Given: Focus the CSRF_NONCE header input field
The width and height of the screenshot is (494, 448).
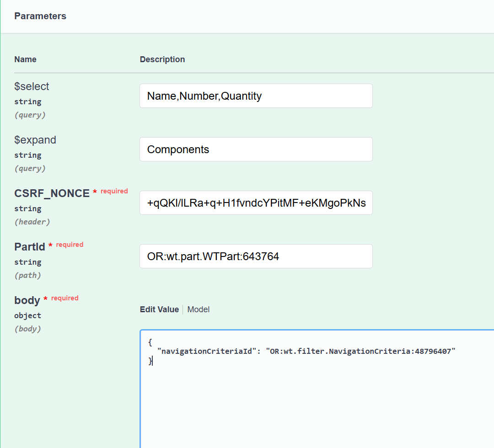Looking at the screenshot, I should [x=256, y=203].
